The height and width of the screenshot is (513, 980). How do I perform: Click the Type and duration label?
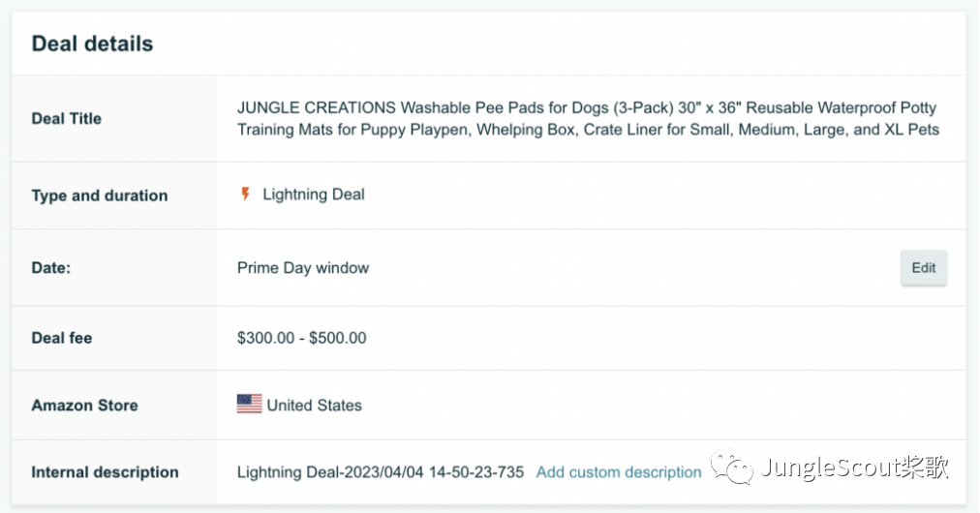click(100, 196)
